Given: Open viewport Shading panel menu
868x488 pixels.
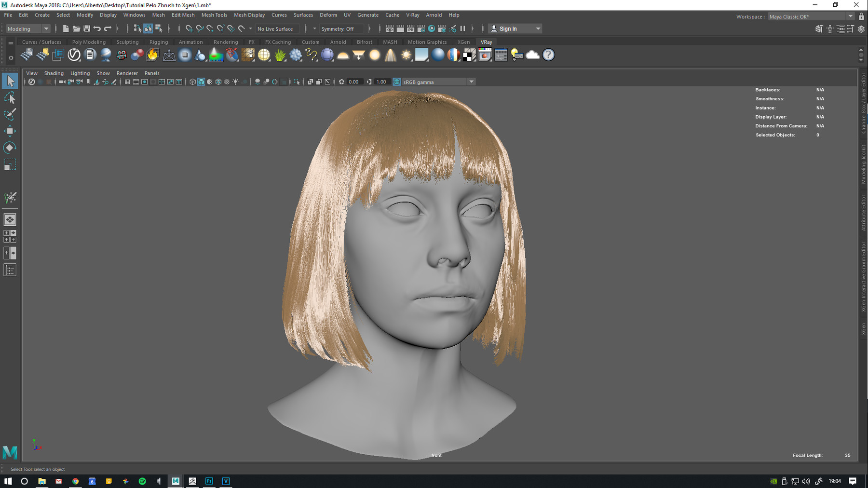Looking at the screenshot, I should [54, 73].
